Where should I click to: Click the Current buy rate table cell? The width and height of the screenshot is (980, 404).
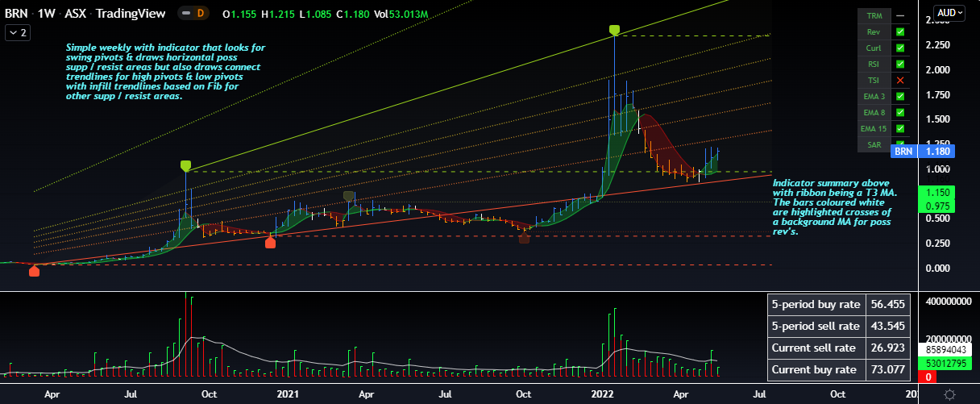tap(814, 370)
